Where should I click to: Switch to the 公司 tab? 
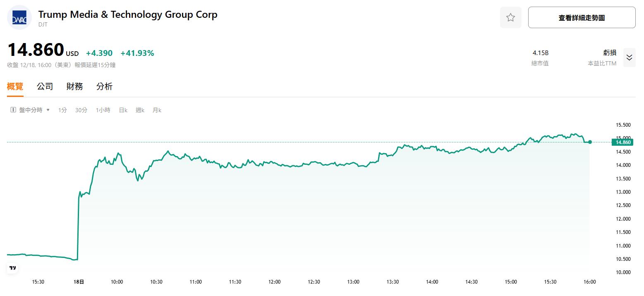(45, 87)
